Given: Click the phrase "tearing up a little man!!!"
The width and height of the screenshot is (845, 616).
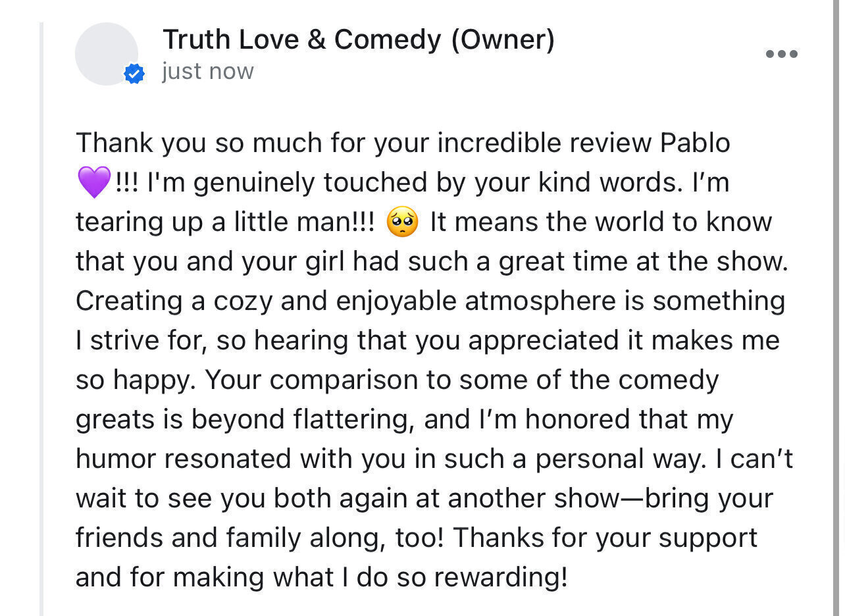Looking at the screenshot, I should tap(225, 222).
